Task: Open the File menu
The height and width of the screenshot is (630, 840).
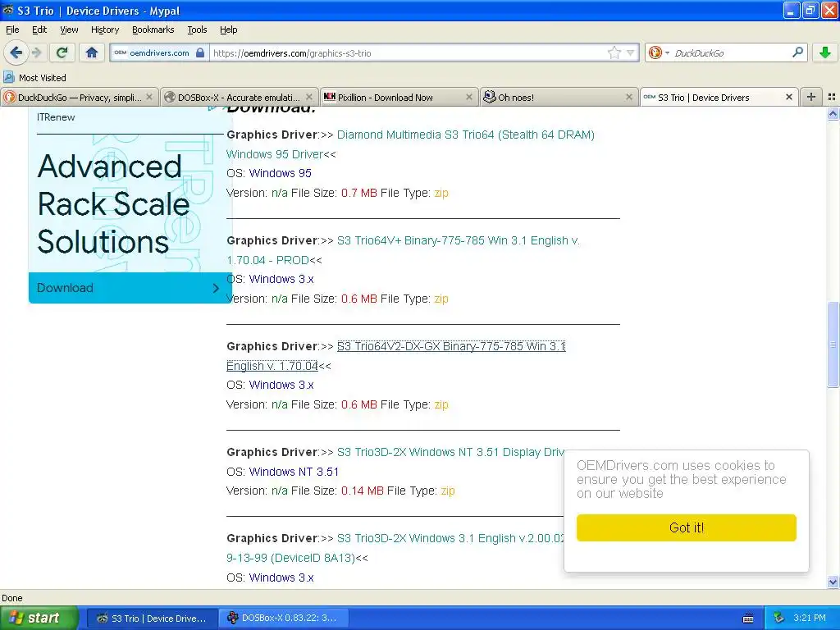Action: (x=12, y=30)
